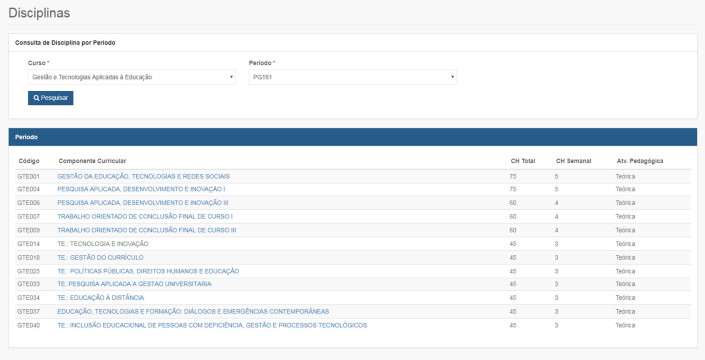Viewport: 705px width, 360px height.
Task: Select code cell GTE001
Action: (x=28, y=177)
